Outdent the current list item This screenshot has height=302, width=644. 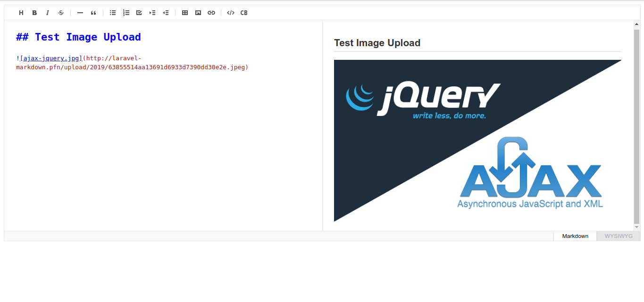(166, 13)
